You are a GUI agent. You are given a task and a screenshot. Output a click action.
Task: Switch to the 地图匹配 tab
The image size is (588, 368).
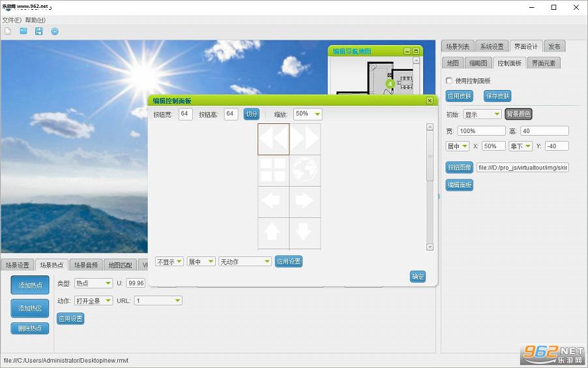120,265
